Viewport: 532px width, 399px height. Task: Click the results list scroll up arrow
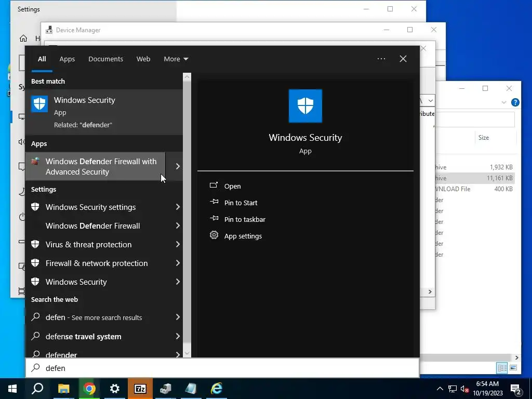(187, 77)
